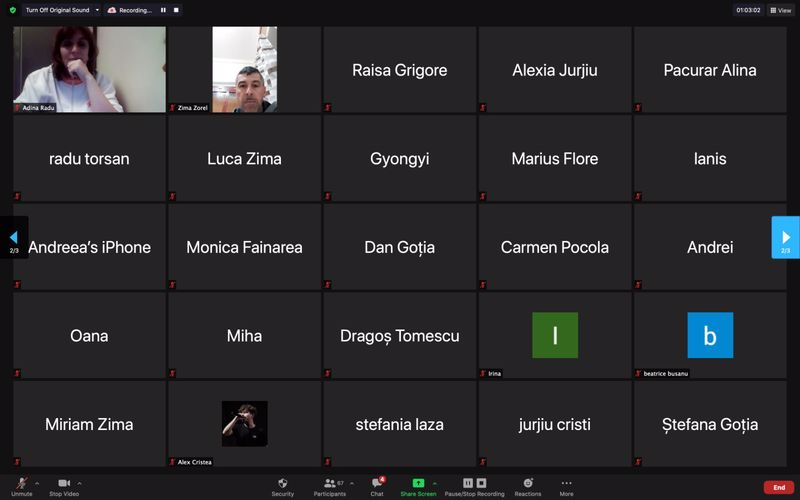
Task: Open the Reactions menu
Action: tap(527, 483)
